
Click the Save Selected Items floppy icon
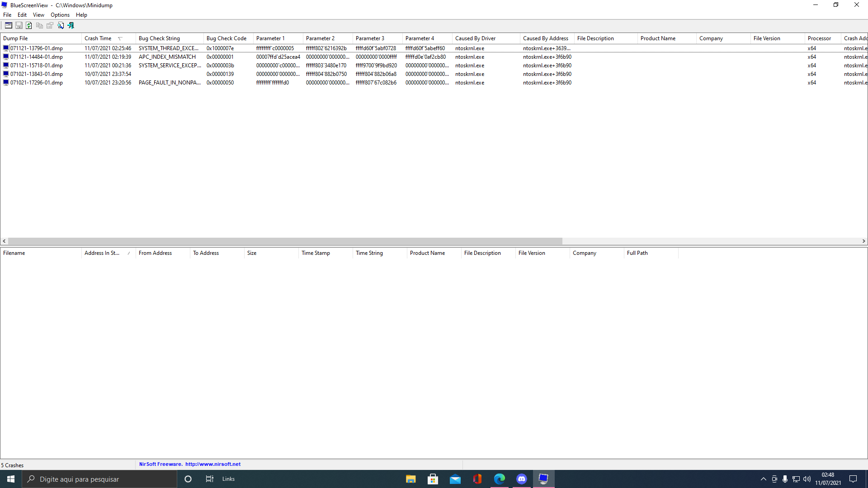pos(19,26)
